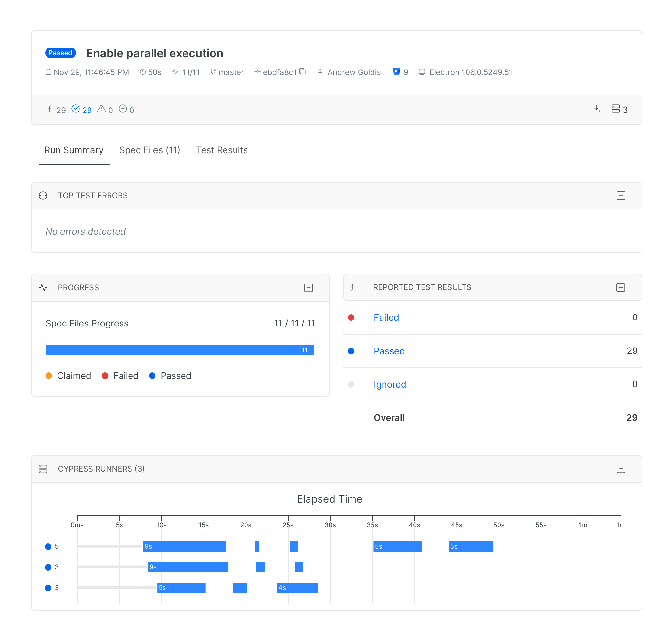This screenshot has width=672, height=642.
Task: Collapse the Reported Test Results panel
Action: point(620,287)
